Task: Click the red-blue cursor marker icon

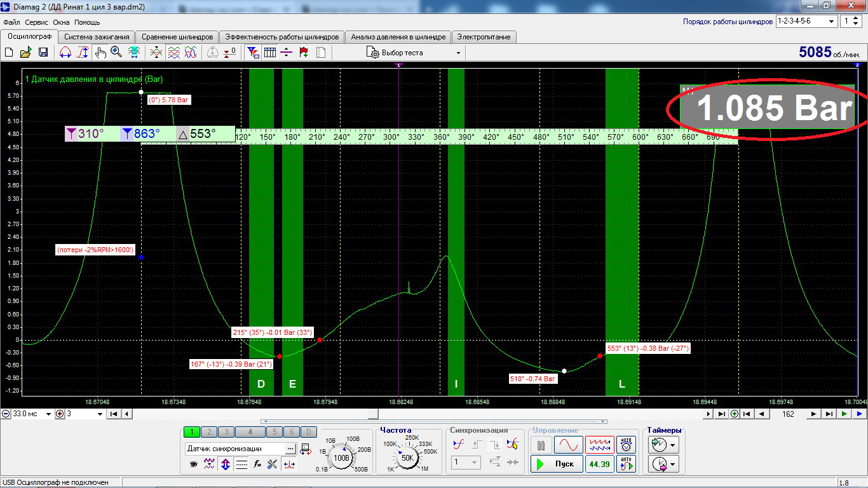Action: pos(289,464)
